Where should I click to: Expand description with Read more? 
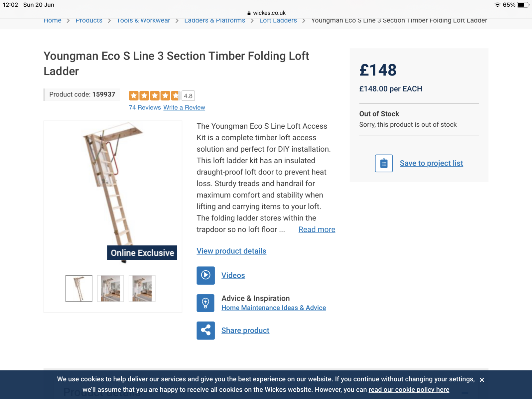(x=317, y=229)
